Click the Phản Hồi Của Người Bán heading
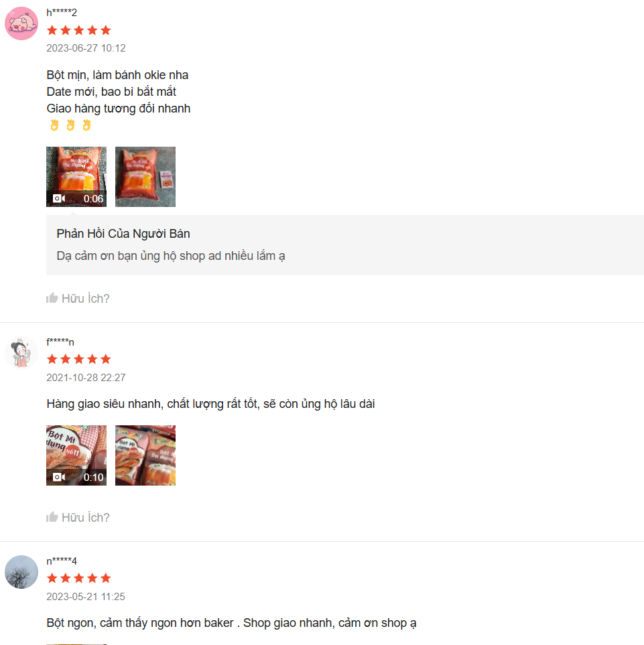This screenshot has width=644, height=645. (x=123, y=234)
